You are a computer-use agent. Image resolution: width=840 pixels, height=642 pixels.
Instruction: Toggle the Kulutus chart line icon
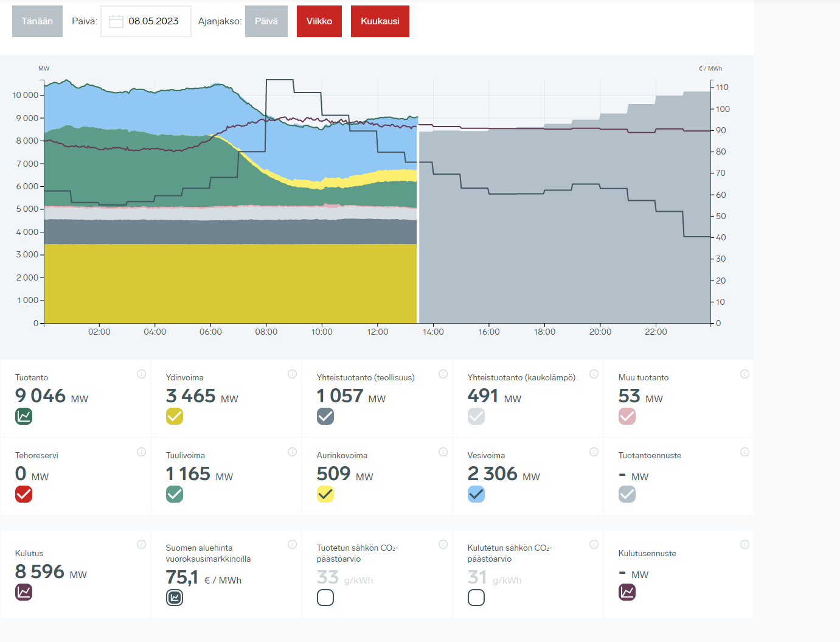[24, 591]
